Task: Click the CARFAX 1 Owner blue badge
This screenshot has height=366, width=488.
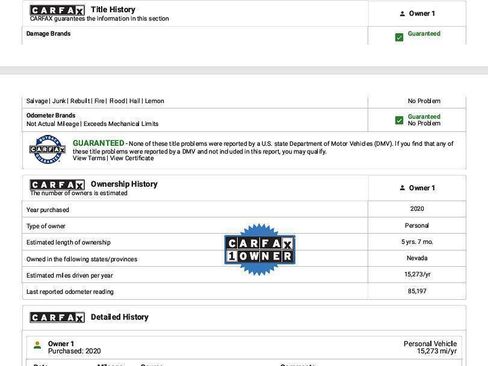Action: tap(260, 250)
